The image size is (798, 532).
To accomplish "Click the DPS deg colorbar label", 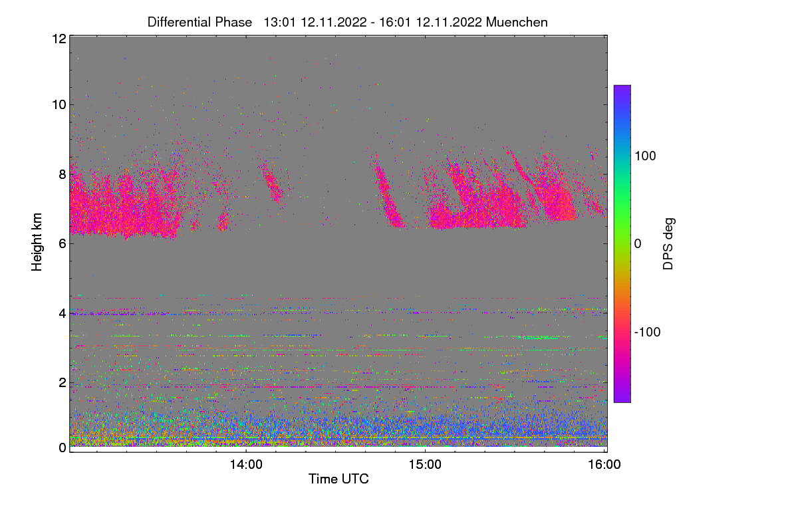I will 669,243.
